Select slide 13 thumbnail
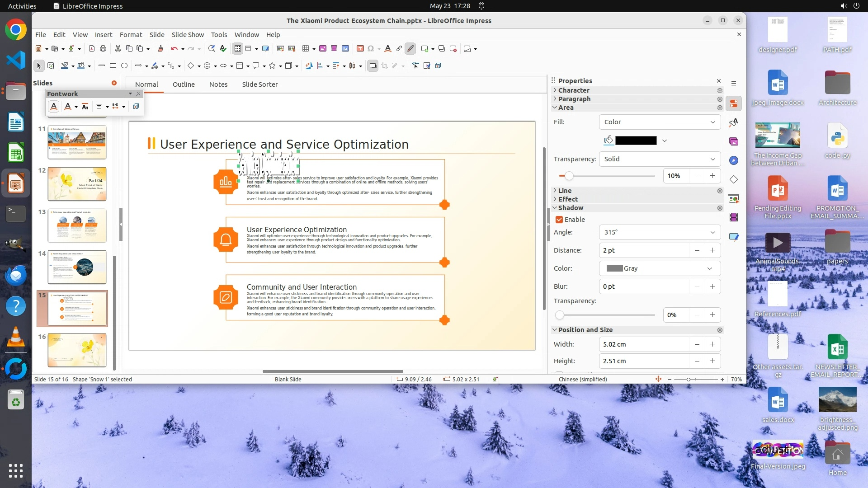 point(77,225)
